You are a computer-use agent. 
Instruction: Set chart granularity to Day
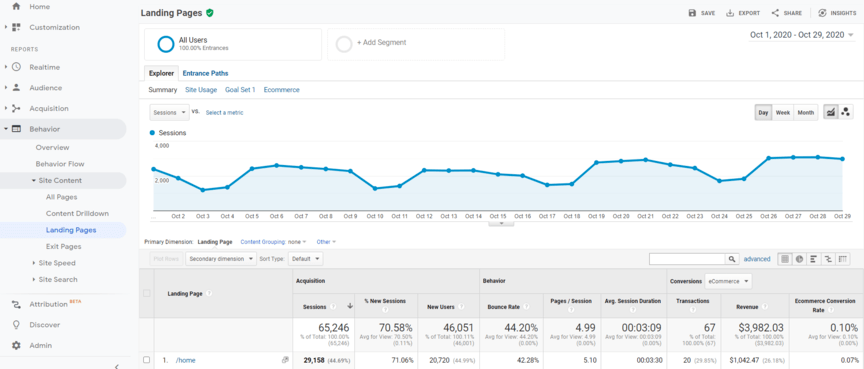[x=763, y=112]
